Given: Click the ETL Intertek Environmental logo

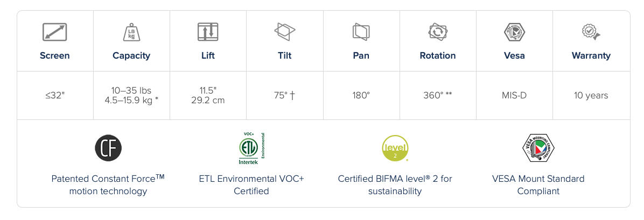Looking at the screenshot, I should click(x=251, y=148).
